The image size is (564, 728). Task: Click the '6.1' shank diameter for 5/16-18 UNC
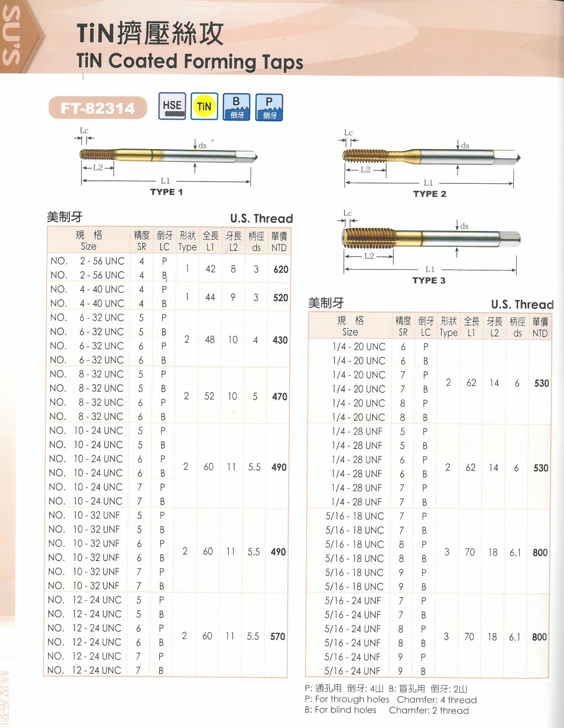[516, 553]
